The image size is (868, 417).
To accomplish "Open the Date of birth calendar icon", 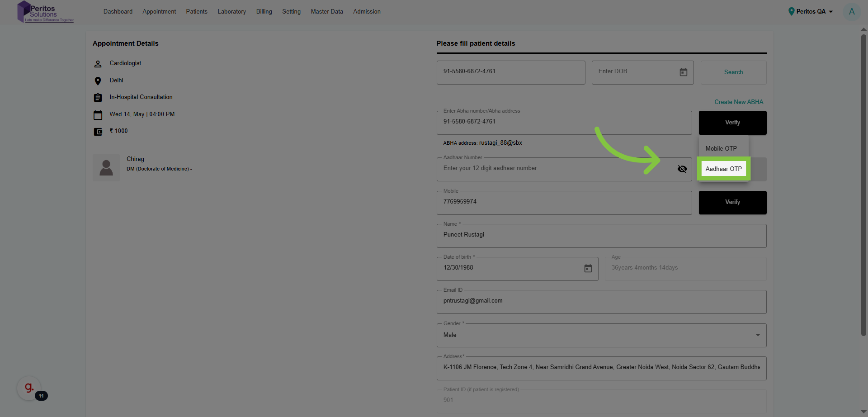I will click(588, 269).
